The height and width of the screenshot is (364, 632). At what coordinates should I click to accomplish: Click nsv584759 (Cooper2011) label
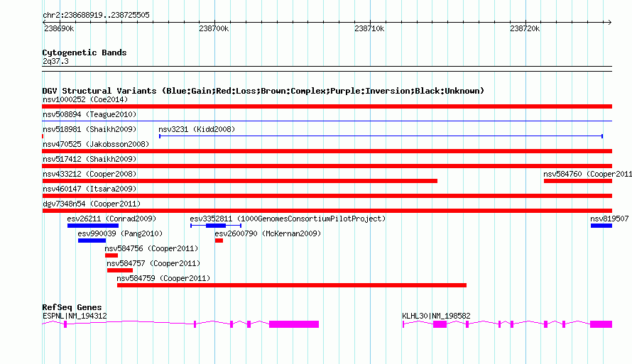coord(163,278)
